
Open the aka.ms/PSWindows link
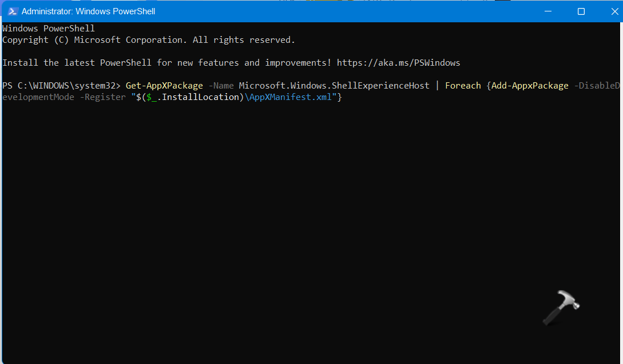coord(398,63)
